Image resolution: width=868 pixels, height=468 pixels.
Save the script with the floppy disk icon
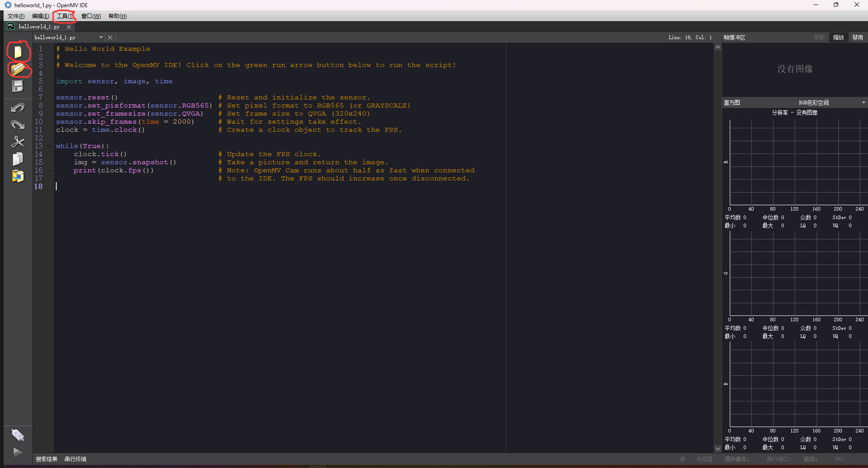click(18, 86)
